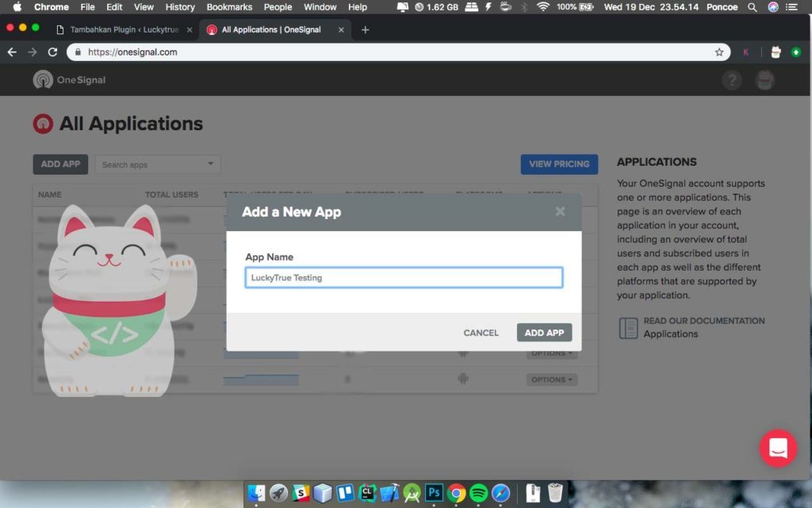Launch Safari from the dock
Screen dimensions: 812x508
click(x=501, y=493)
